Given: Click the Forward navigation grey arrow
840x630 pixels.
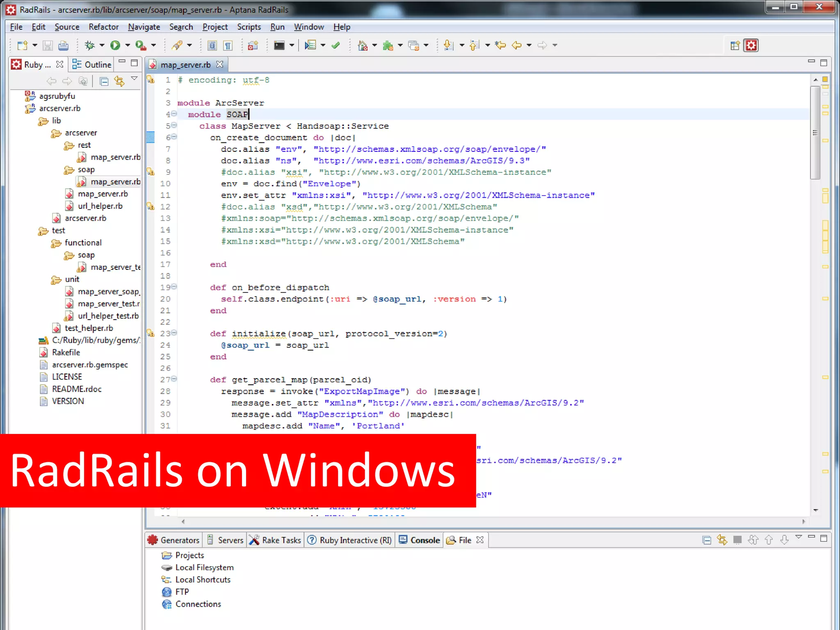Looking at the screenshot, I should coord(542,45).
